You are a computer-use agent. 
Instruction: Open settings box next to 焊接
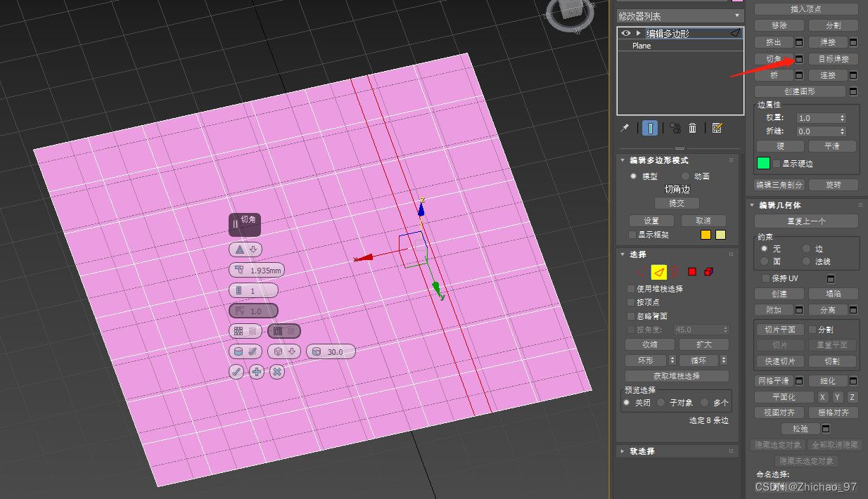pos(853,42)
